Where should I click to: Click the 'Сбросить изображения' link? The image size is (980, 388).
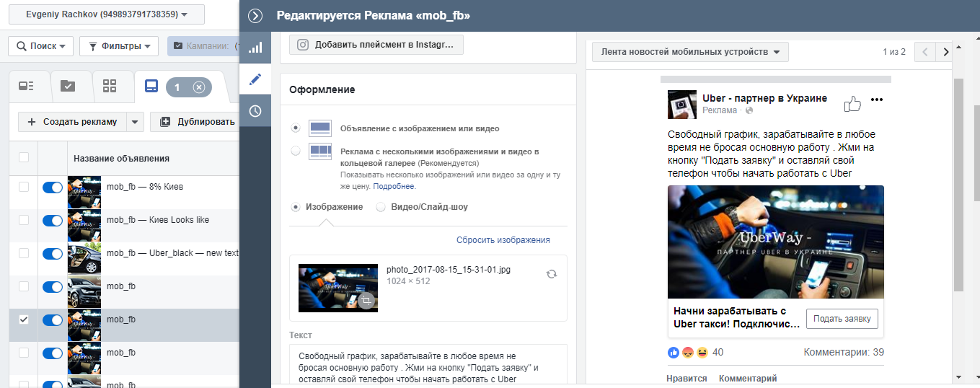pyautogui.click(x=503, y=240)
